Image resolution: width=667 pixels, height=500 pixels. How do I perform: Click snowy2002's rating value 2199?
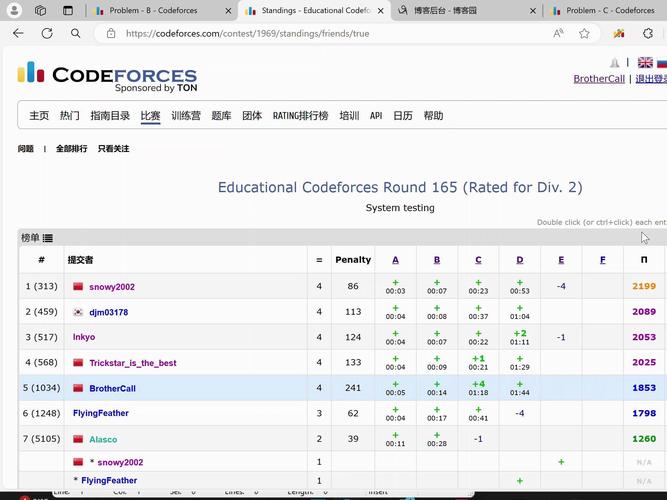644,286
